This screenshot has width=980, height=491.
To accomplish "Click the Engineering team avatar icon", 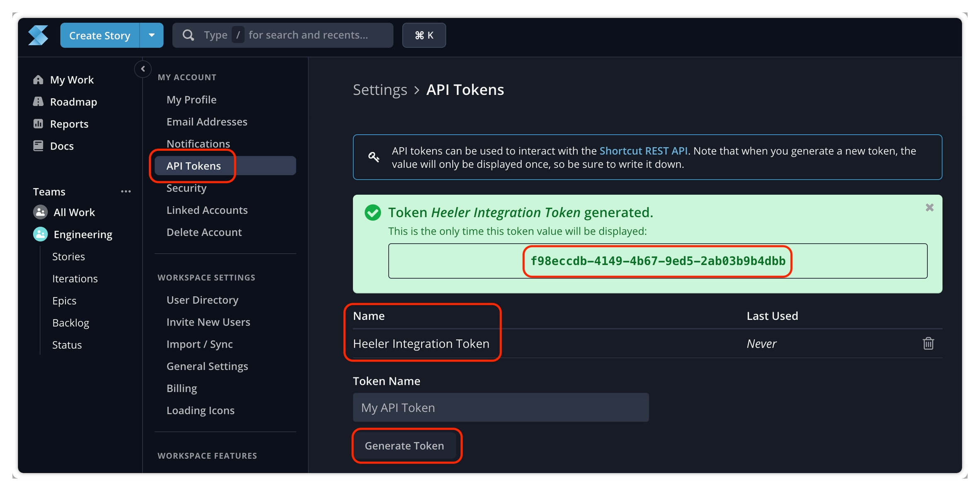I will point(40,234).
